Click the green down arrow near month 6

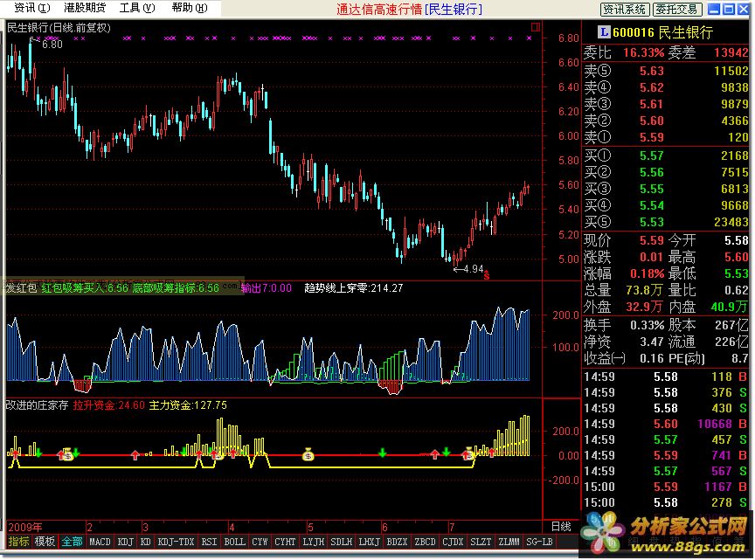click(383, 453)
